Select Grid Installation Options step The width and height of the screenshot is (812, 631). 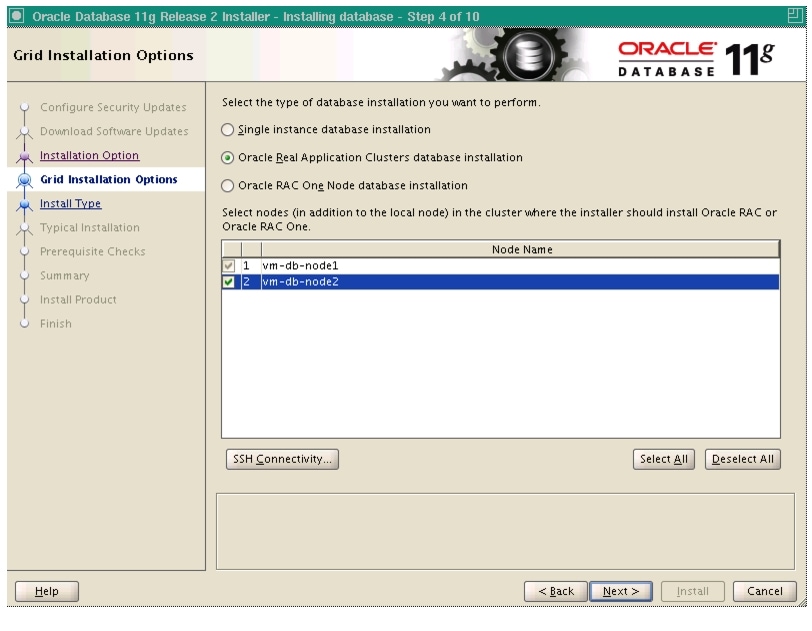click(109, 179)
